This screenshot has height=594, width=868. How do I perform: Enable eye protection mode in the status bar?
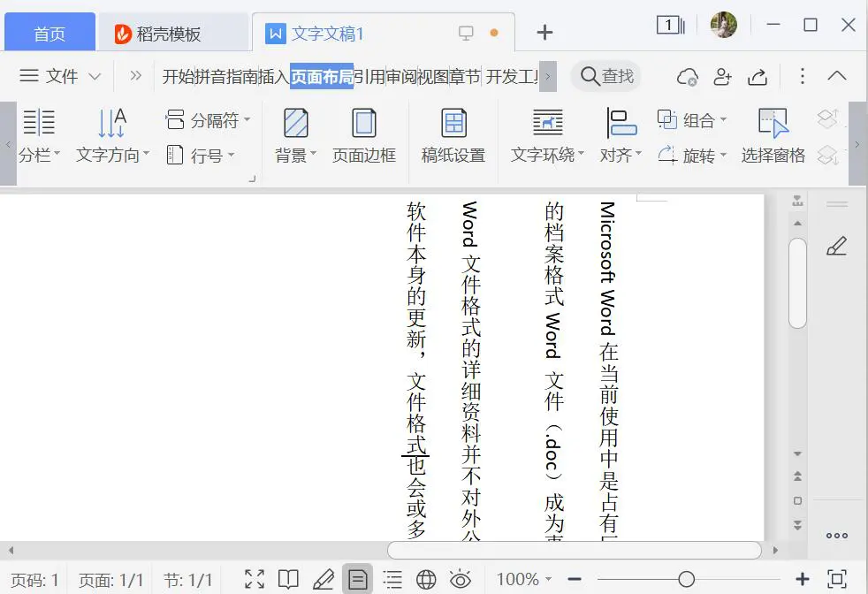[461, 579]
